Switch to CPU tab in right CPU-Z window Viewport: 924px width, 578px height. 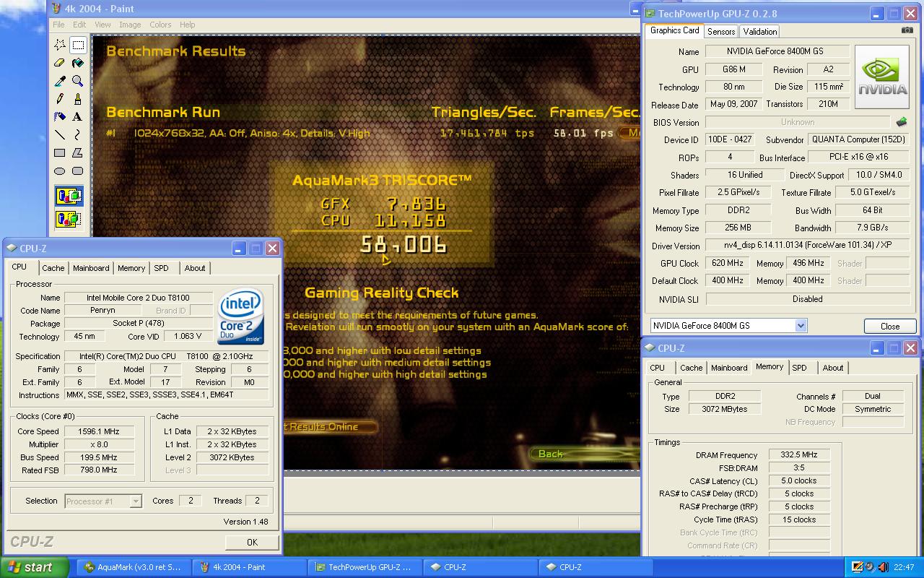pos(658,368)
